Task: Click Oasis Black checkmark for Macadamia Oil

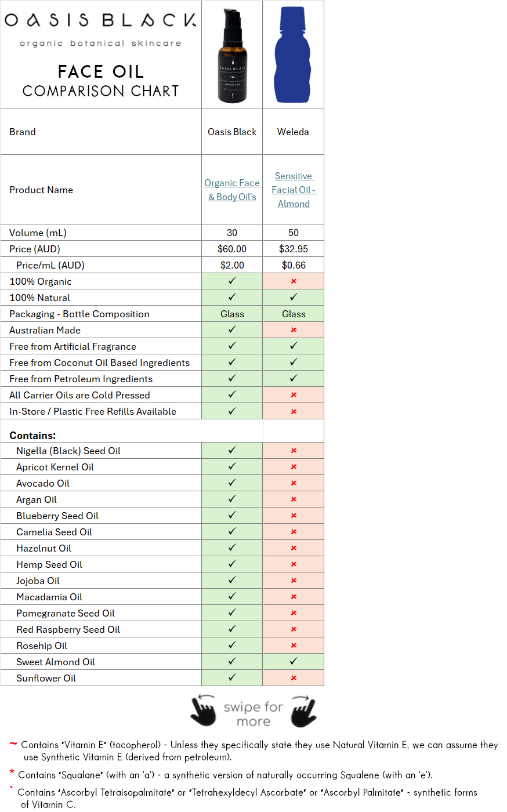Action: click(232, 596)
